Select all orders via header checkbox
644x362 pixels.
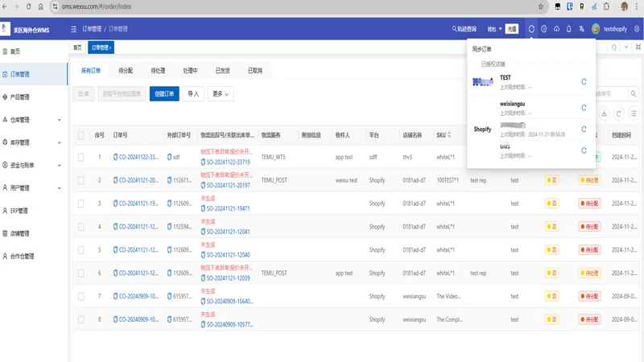(81, 135)
